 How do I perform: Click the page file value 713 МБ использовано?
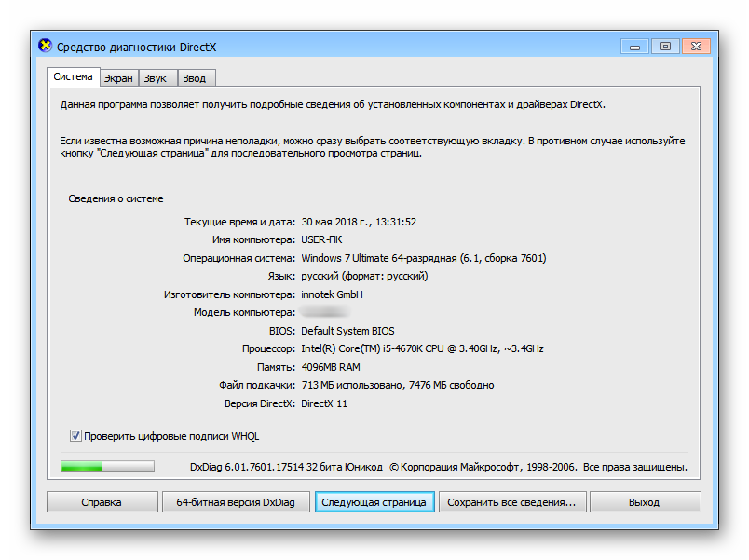click(398, 385)
